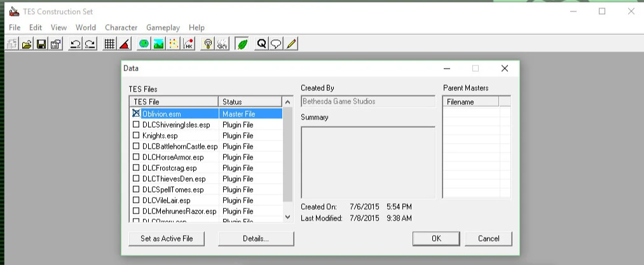Confirm with the OK button

click(436, 239)
